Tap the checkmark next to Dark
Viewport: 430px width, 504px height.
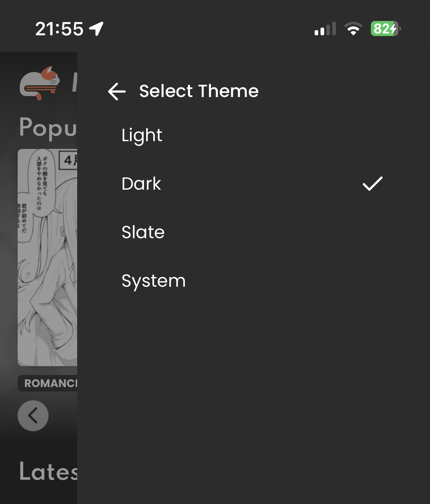pos(372,184)
